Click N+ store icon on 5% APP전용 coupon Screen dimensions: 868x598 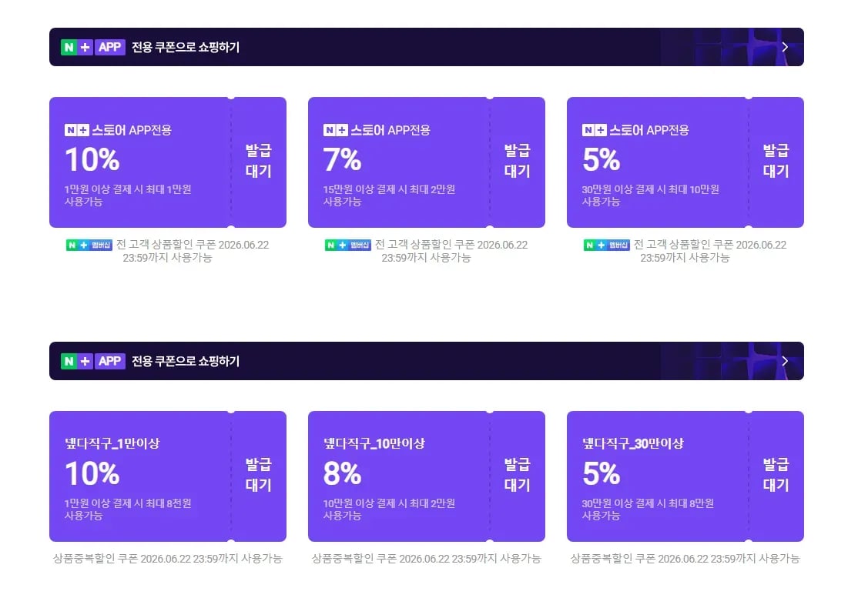pos(594,130)
